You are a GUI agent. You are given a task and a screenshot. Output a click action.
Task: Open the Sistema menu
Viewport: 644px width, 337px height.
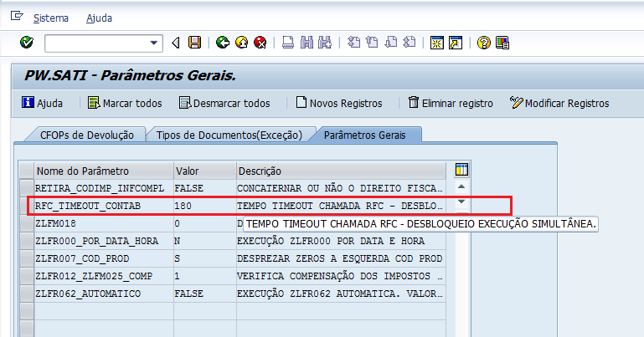pos(51,18)
